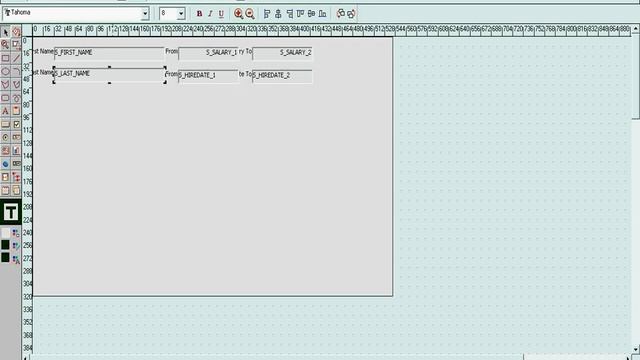The height and width of the screenshot is (360, 640).
Task: Open the Tahoma font name dropdown
Action: [145, 14]
